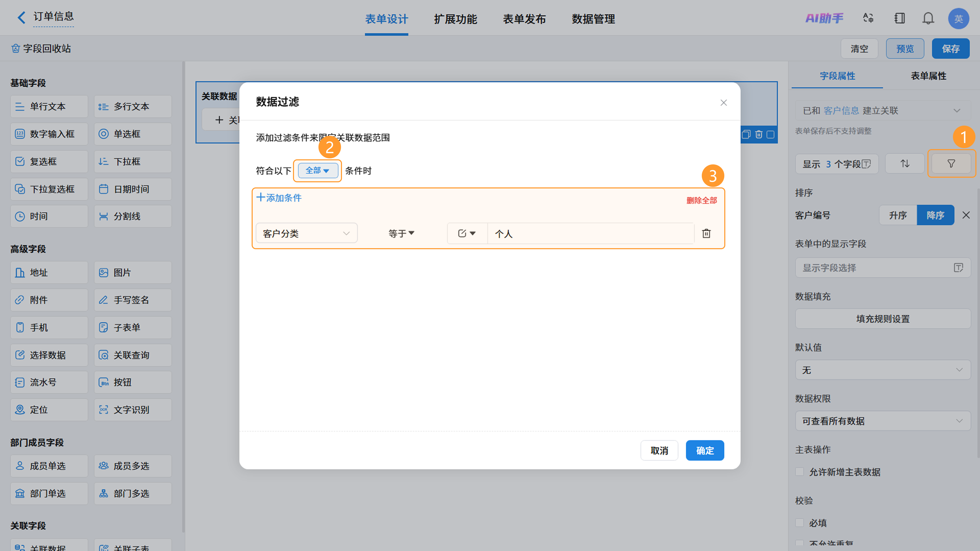
Task: Open the notifications bell
Action: coord(928,18)
